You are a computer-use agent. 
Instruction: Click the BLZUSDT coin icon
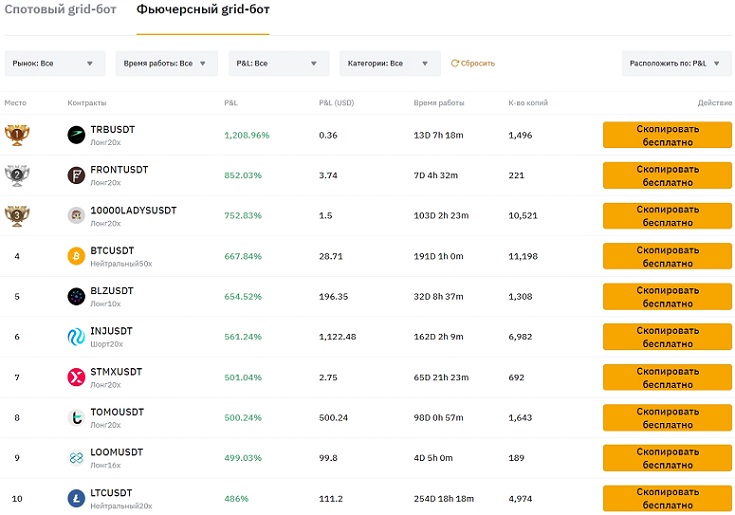tap(76, 297)
